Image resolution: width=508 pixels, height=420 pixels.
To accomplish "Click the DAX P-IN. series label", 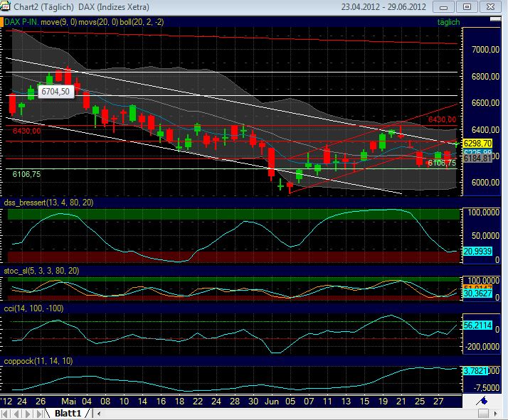I will coord(21,22).
